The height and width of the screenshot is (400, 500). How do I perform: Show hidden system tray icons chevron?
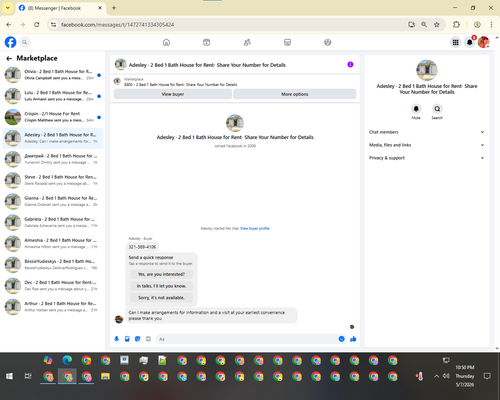coord(436,376)
